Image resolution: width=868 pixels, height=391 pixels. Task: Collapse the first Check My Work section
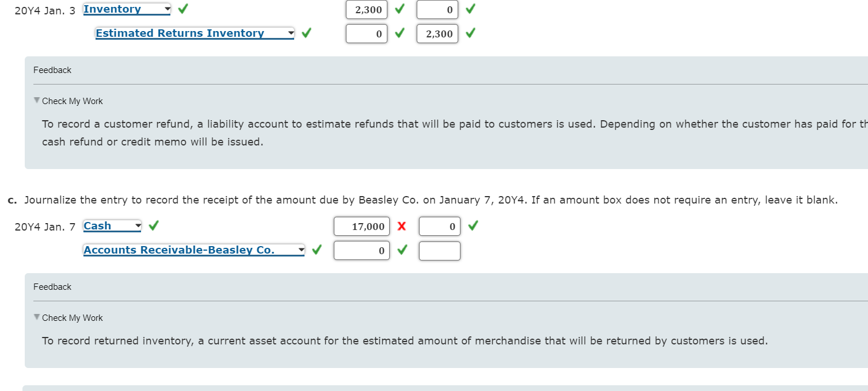(x=36, y=100)
